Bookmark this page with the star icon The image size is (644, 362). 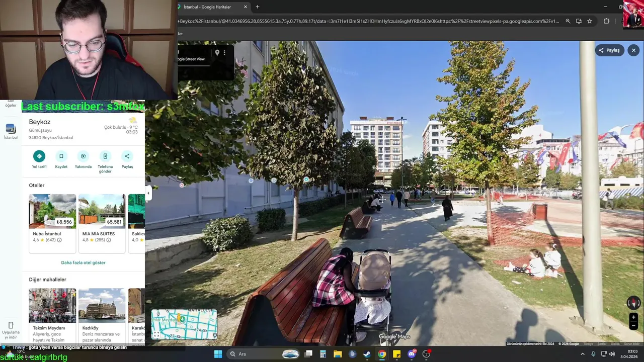pyautogui.click(x=590, y=21)
